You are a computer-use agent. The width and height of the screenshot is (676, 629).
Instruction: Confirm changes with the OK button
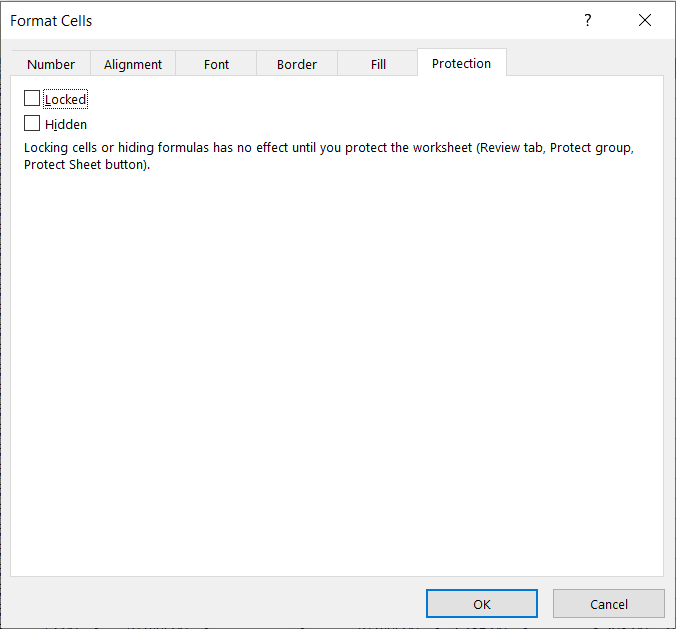pyautogui.click(x=482, y=604)
